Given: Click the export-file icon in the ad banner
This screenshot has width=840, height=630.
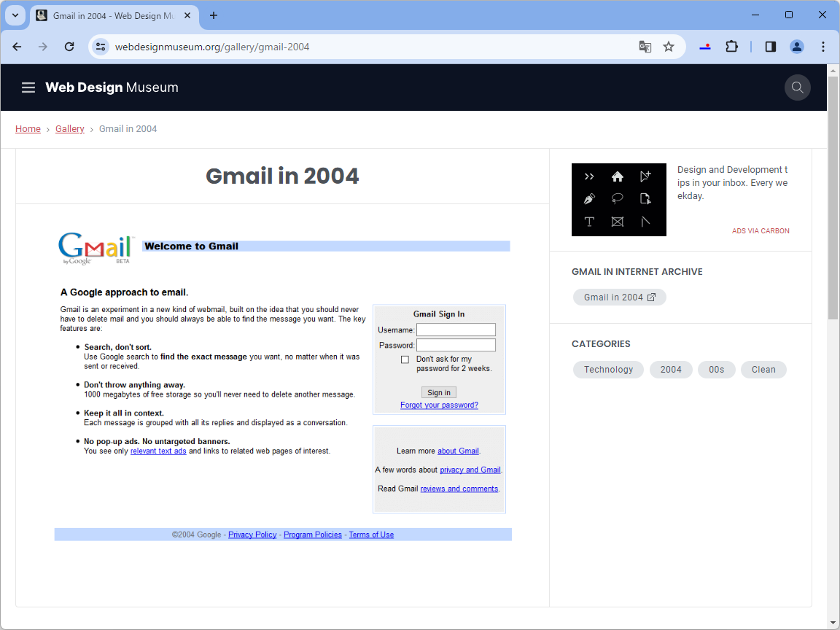Looking at the screenshot, I should coord(645,198).
